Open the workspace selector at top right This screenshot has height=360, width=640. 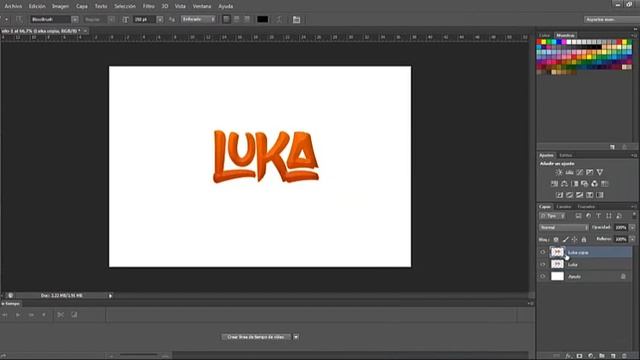611,19
